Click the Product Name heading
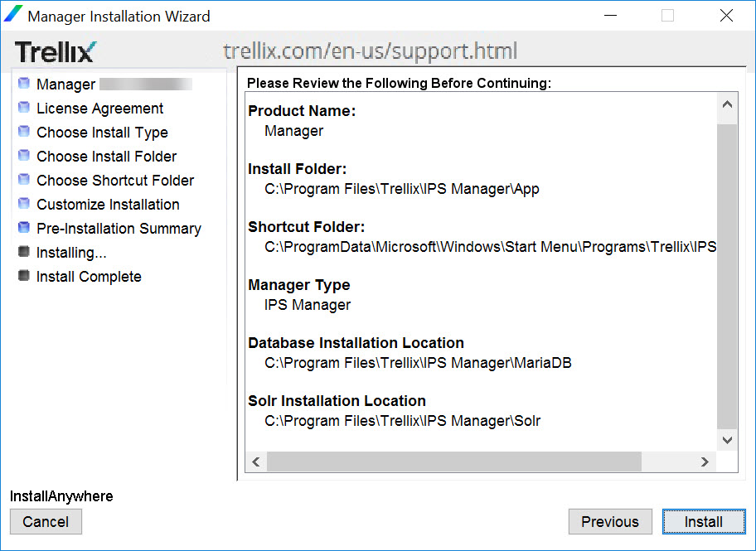756x551 pixels. 302,111
